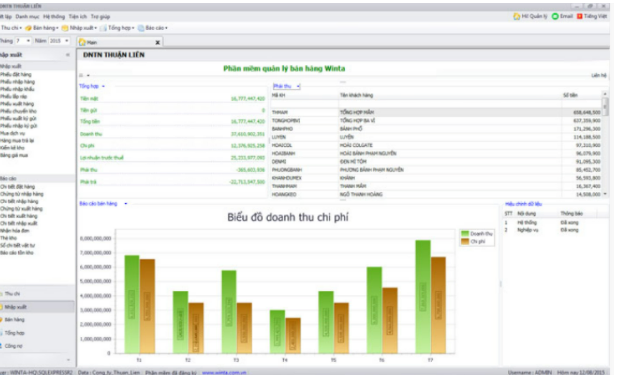Open the Hệ thống menu
The width and height of the screenshot is (620, 375).
pos(54,17)
